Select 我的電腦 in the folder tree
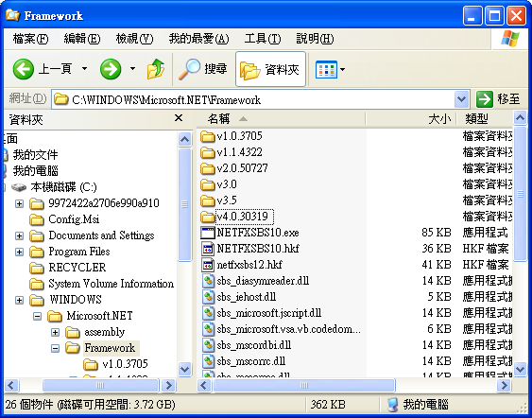This screenshot has height=418, width=532. (x=35, y=171)
